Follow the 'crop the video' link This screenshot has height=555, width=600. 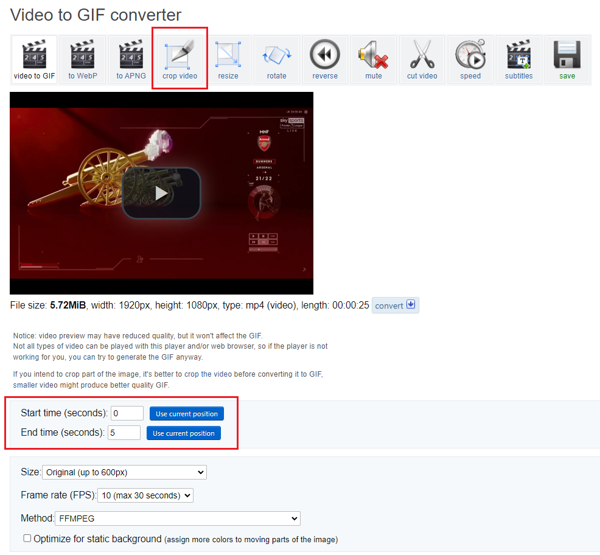click(x=208, y=374)
